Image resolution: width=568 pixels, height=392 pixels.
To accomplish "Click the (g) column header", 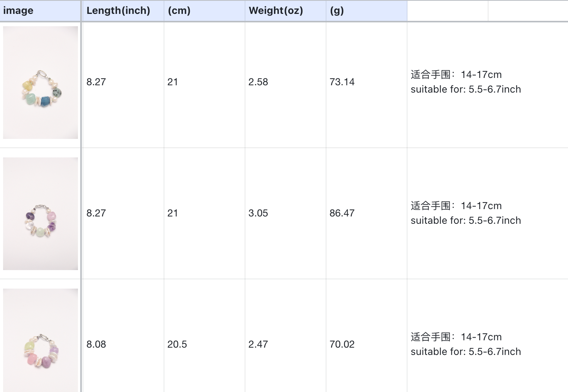I will pyautogui.click(x=336, y=11).
